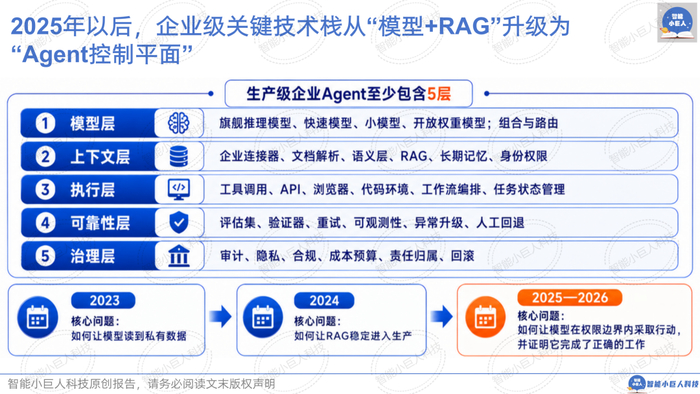Screen dimensions: 700x394
Task: Click the shield checkmark icon beside 可靠性层
Action: coord(179,222)
